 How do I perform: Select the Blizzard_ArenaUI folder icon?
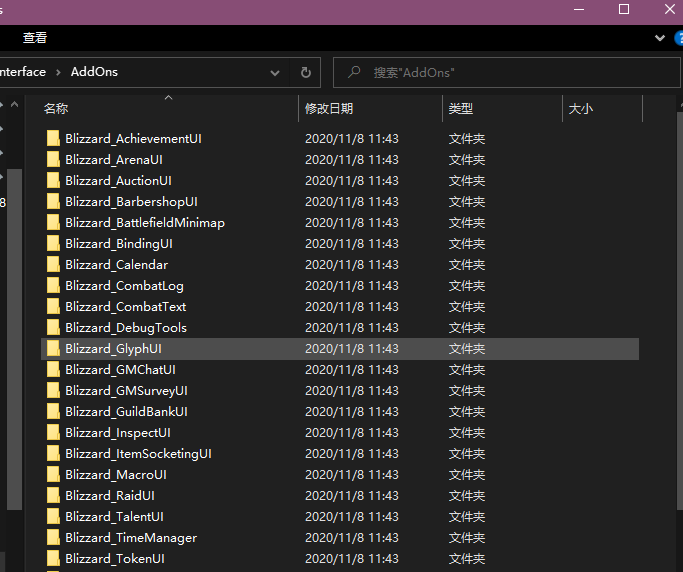tap(53, 159)
